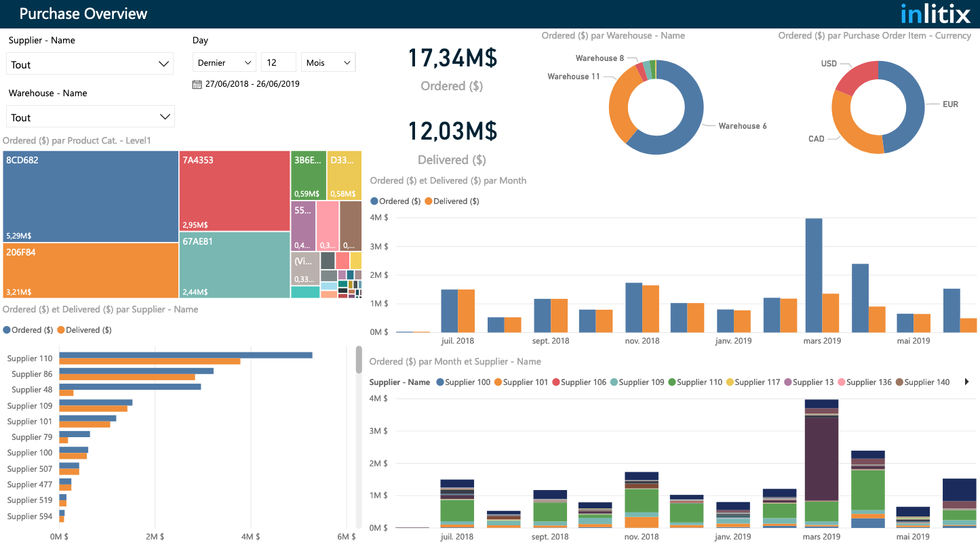Click the 17,34M$ Ordered card value
Viewport: 980px width, 549px height.
pyautogui.click(x=452, y=58)
